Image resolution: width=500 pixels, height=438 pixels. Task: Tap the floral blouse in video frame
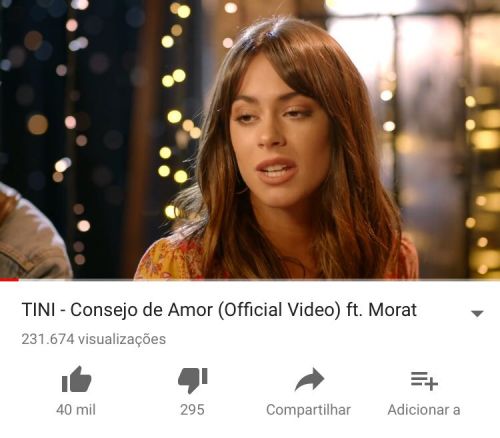pyautogui.click(x=173, y=260)
